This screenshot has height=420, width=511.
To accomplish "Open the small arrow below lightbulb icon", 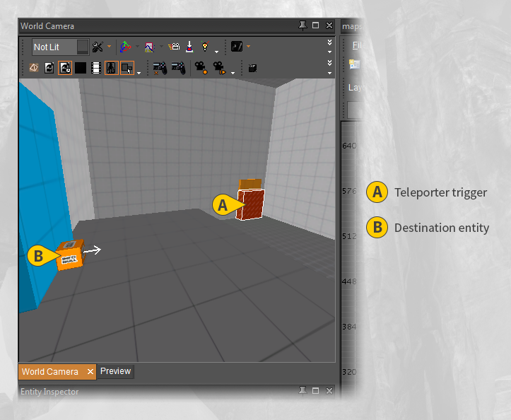I will tap(217, 52).
